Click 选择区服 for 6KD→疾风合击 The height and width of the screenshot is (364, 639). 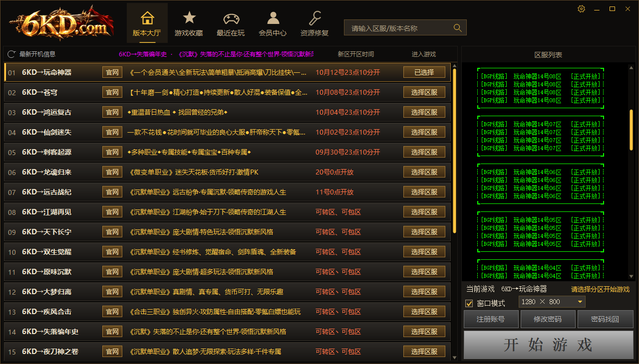pos(424,312)
